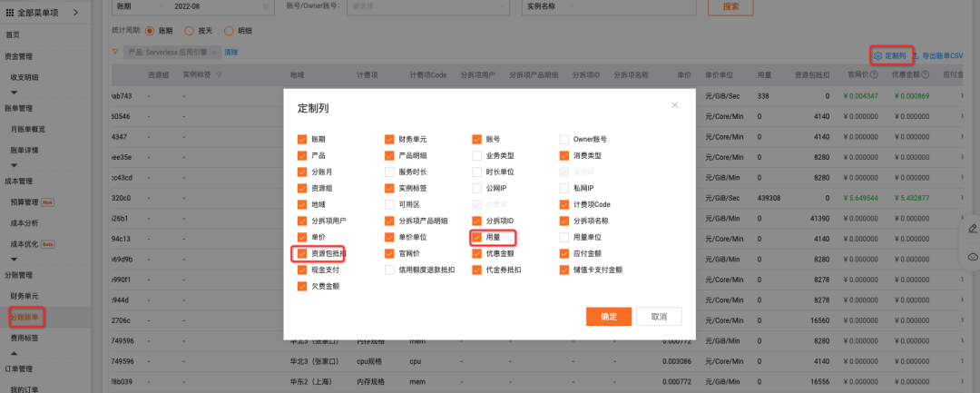Click the help icon next to 优惠金额
This screenshot has height=393, width=980.
(925, 74)
